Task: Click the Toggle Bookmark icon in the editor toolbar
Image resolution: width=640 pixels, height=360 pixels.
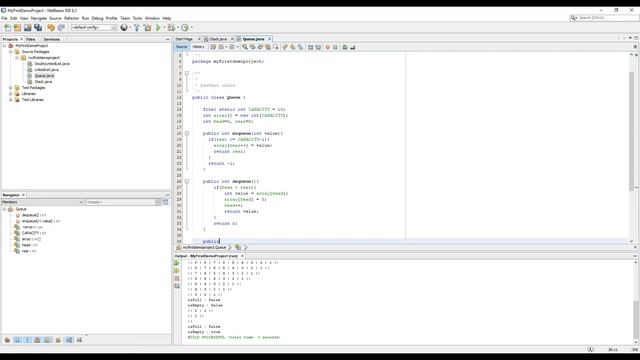Action: pyautogui.click(x=300, y=47)
